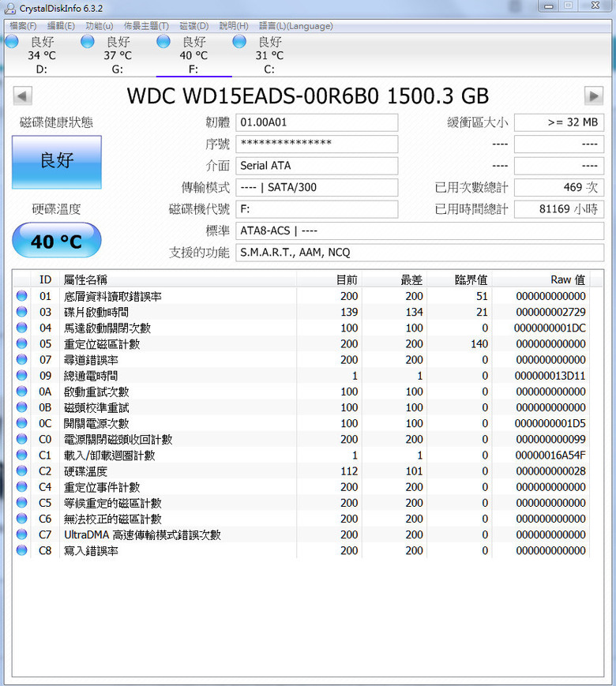Click the 469 次 power-on count field

click(x=559, y=187)
